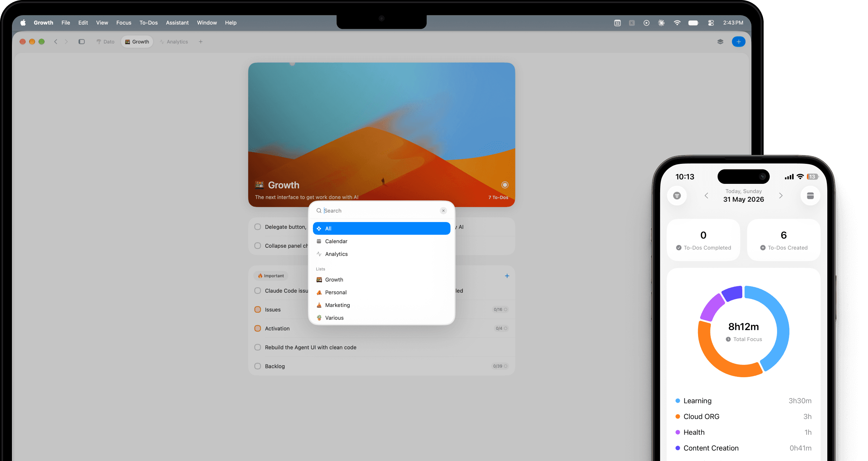Open the File menu
This screenshot has width=868, height=461.
pos(66,22)
